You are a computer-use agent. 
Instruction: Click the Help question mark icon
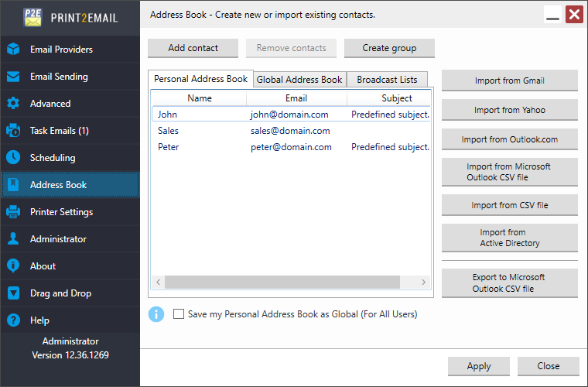[13, 320]
